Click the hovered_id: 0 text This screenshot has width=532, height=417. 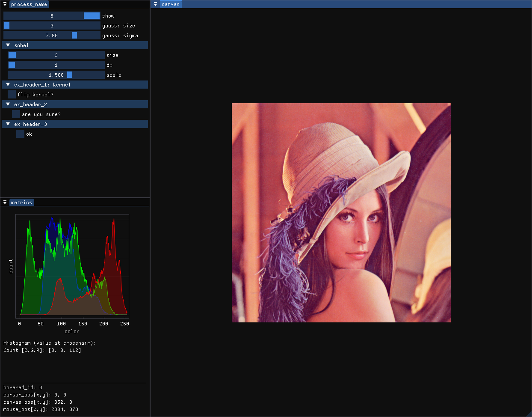pyautogui.click(x=23, y=387)
